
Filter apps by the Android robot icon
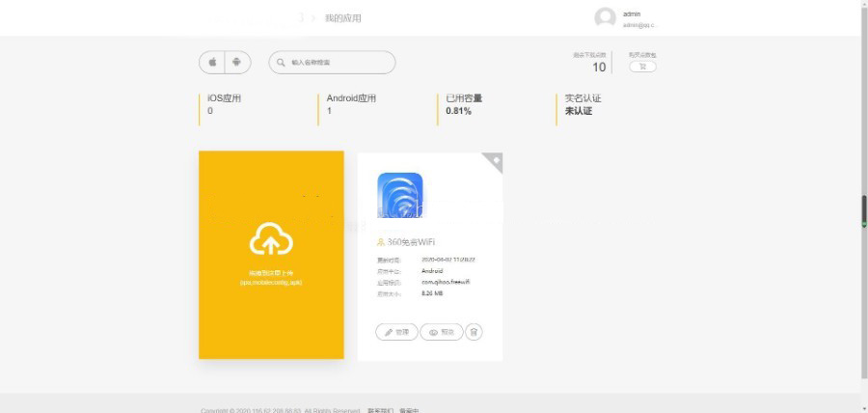pyautogui.click(x=237, y=63)
